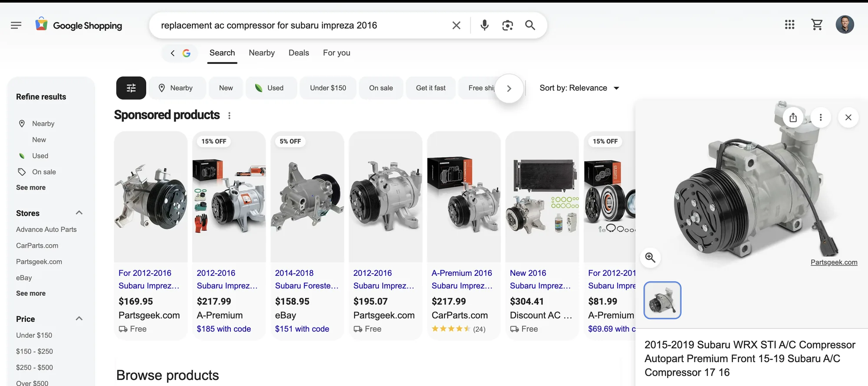
Task: Open Sponsored products info menu
Action: 229,115
